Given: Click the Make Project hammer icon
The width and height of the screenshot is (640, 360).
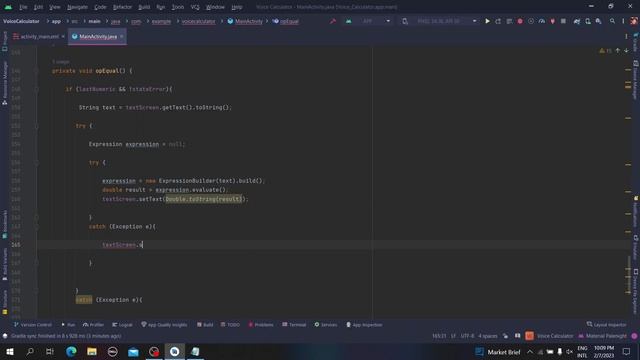Looking at the screenshot, I should [x=333, y=21].
